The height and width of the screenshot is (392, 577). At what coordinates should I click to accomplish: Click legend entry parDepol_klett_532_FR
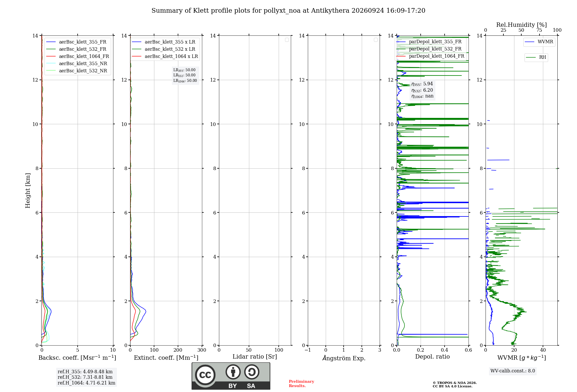pyautogui.click(x=429, y=49)
